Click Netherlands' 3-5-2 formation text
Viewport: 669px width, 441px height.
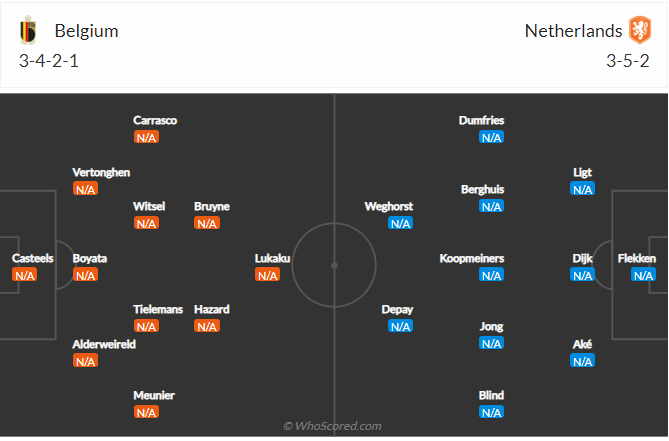pos(628,61)
